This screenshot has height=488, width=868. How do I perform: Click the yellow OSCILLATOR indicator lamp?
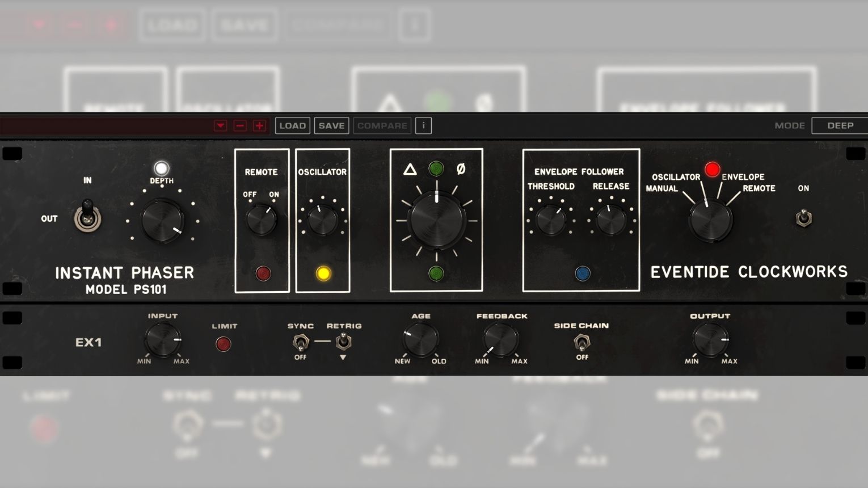point(323,274)
